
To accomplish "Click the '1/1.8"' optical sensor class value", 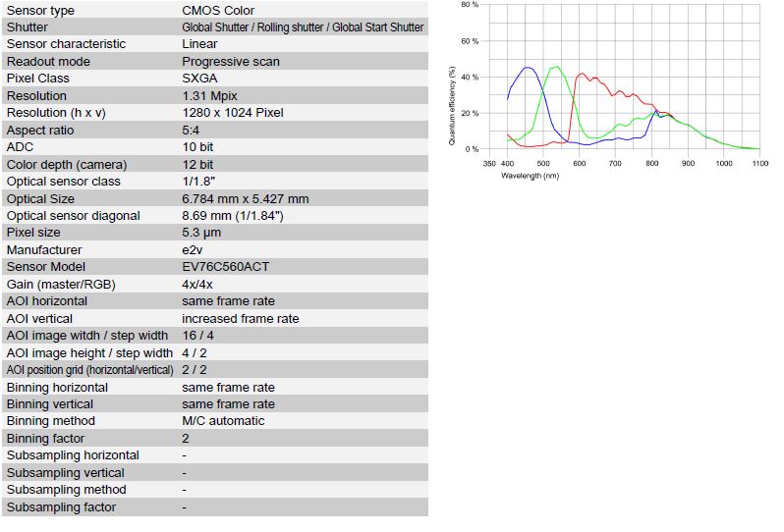I will pyautogui.click(x=198, y=182).
